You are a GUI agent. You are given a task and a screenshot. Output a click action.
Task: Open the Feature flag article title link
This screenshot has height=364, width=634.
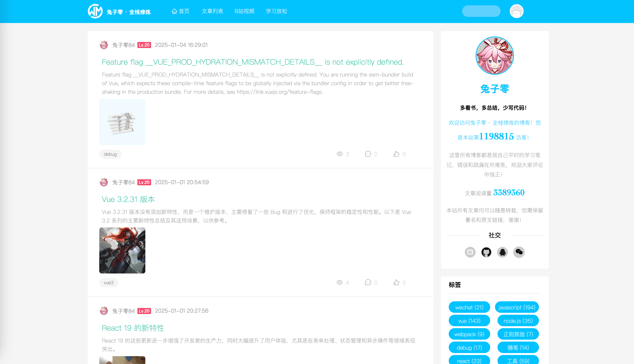pos(252,62)
